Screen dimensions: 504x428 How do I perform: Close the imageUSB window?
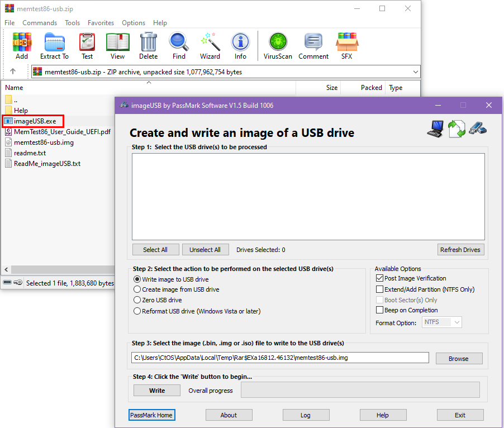(x=489, y=105)
